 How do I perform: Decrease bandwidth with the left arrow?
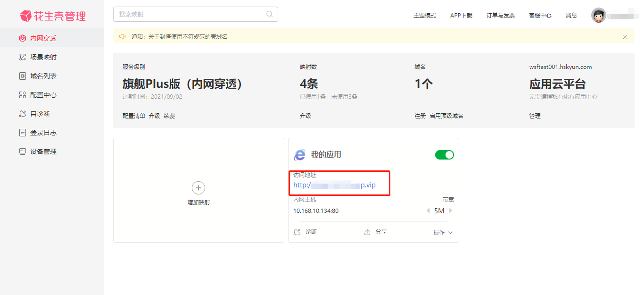pyautogui.click(x=428, y=211)
